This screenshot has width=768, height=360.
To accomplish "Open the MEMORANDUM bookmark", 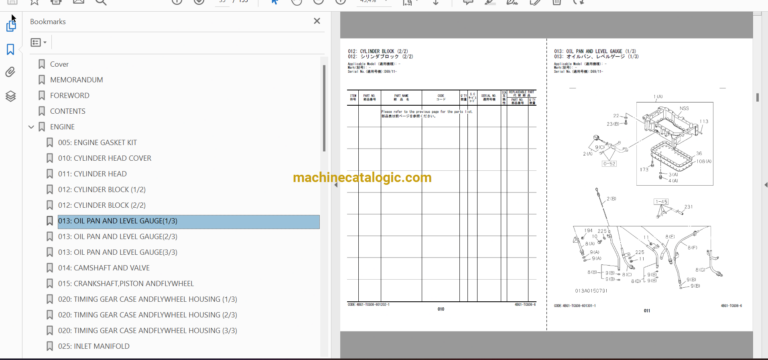I will tap(76, 80).
